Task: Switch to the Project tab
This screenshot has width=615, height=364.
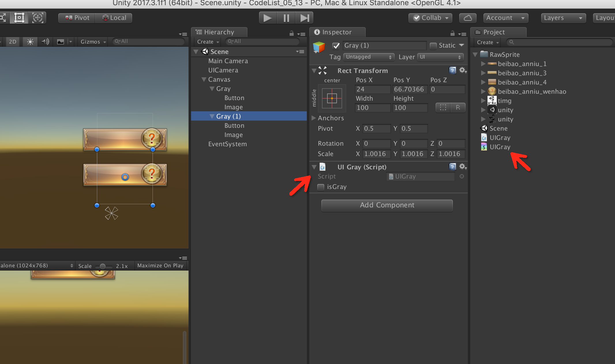Action: tap(494, 32)
